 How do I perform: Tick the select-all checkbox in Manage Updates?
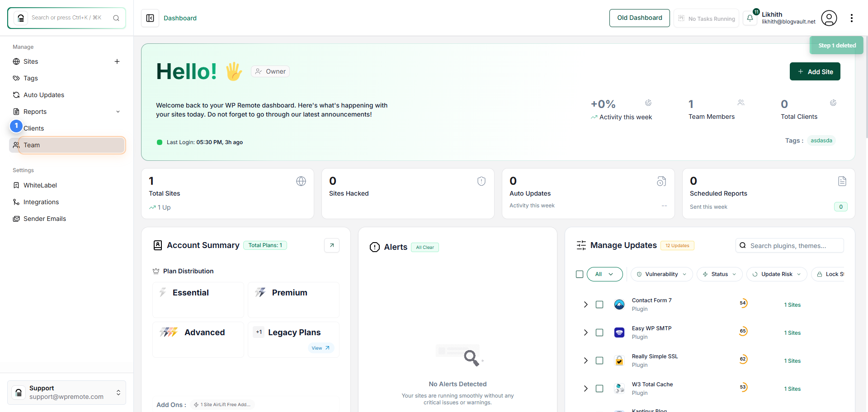(x=580, y=274)
